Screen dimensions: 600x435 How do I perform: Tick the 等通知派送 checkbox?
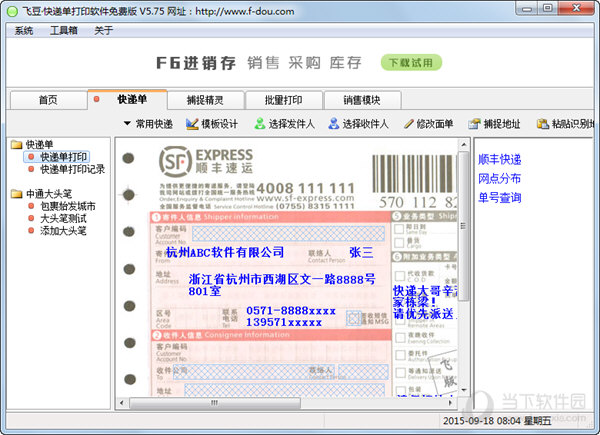coord(400,373)
